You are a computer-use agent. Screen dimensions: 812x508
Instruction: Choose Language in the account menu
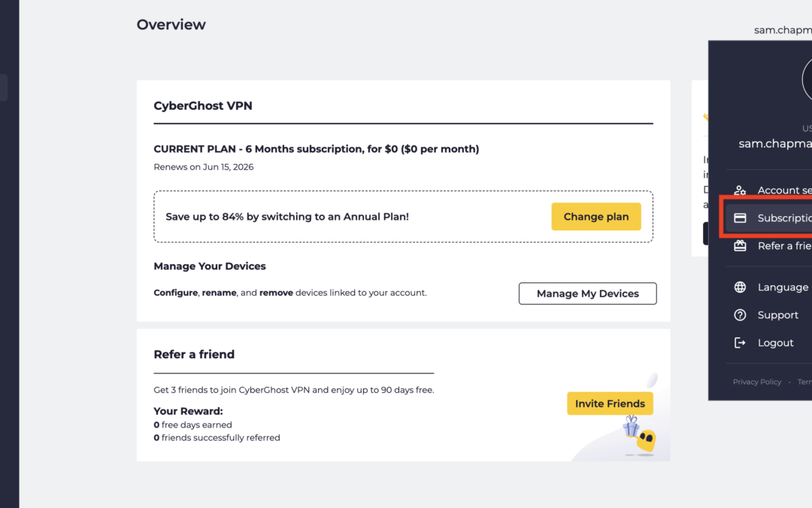click(x=783, y=287)
